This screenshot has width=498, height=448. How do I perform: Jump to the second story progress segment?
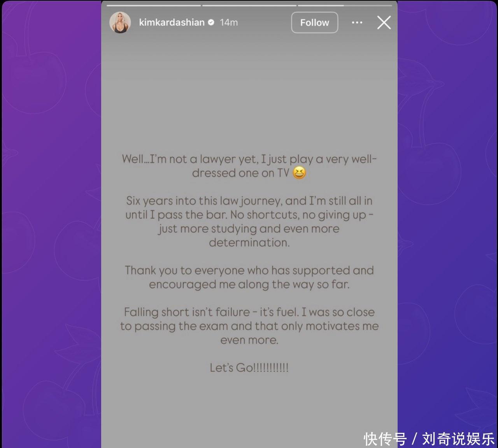249,5
